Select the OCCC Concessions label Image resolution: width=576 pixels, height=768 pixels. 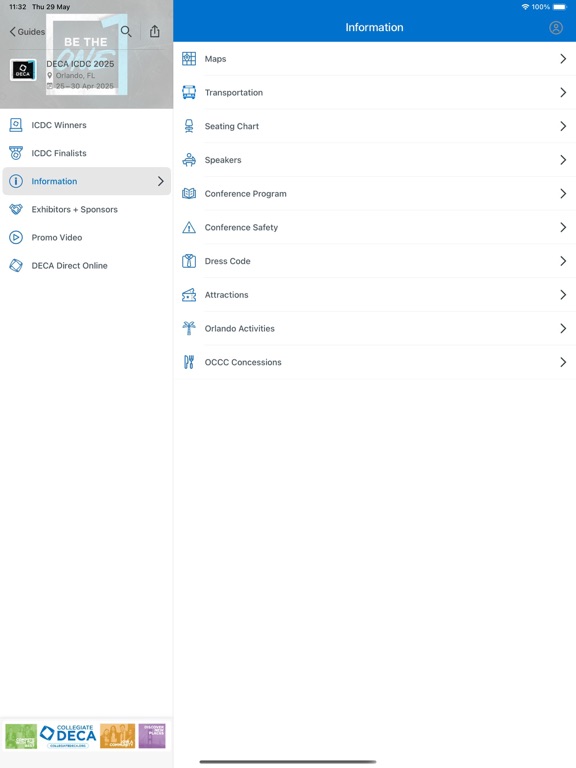click(243, 362)
